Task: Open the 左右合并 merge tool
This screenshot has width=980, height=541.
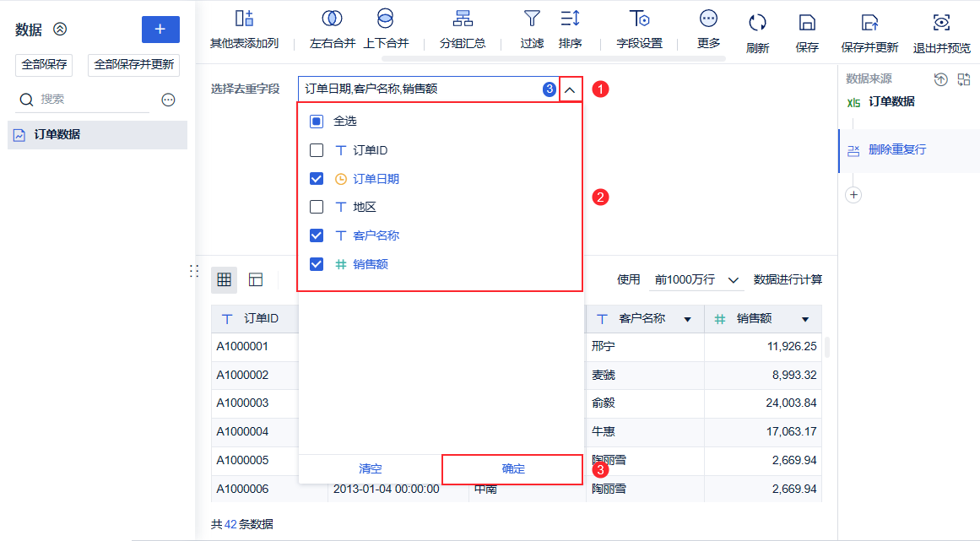Action: coord(332,19)
